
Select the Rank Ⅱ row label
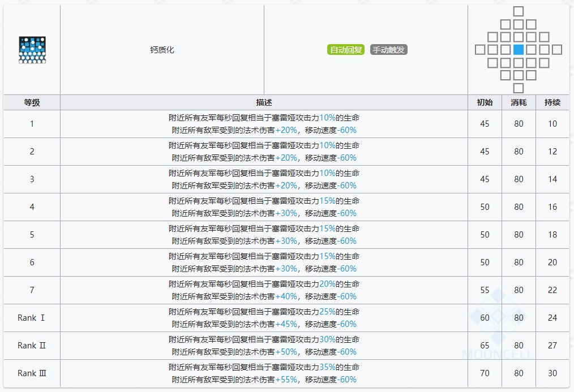[32, 346]
